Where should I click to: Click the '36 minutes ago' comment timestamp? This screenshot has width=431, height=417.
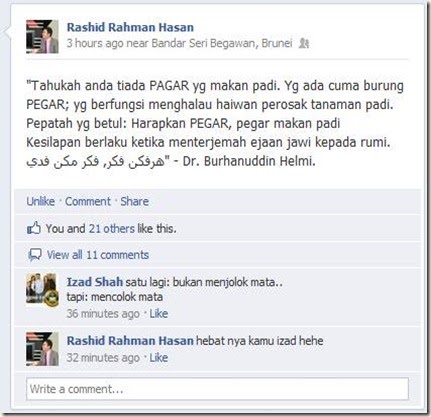[x=103, y=314]
